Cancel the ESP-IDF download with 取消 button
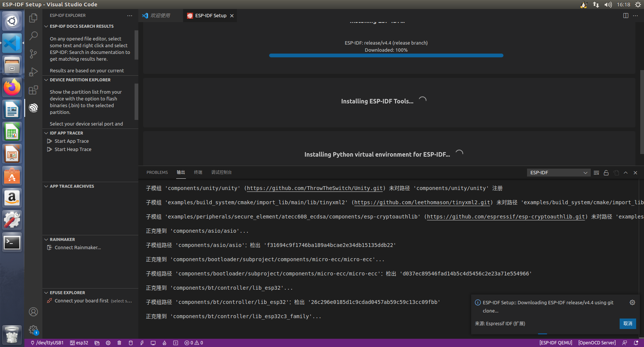The image size is (644, 347). [x=628, y=323]
